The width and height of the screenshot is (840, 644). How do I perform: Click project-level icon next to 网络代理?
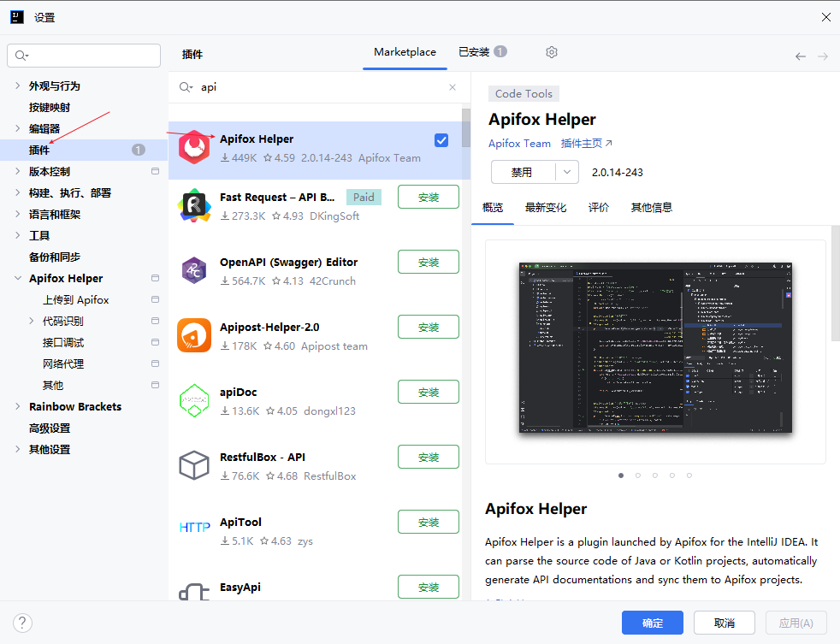click(156, 363)
